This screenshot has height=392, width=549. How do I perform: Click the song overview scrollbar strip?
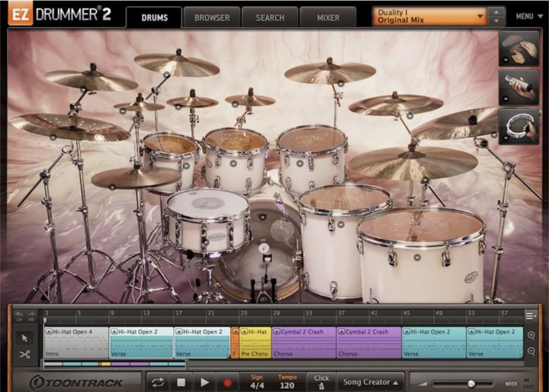(x=115, y=364)
